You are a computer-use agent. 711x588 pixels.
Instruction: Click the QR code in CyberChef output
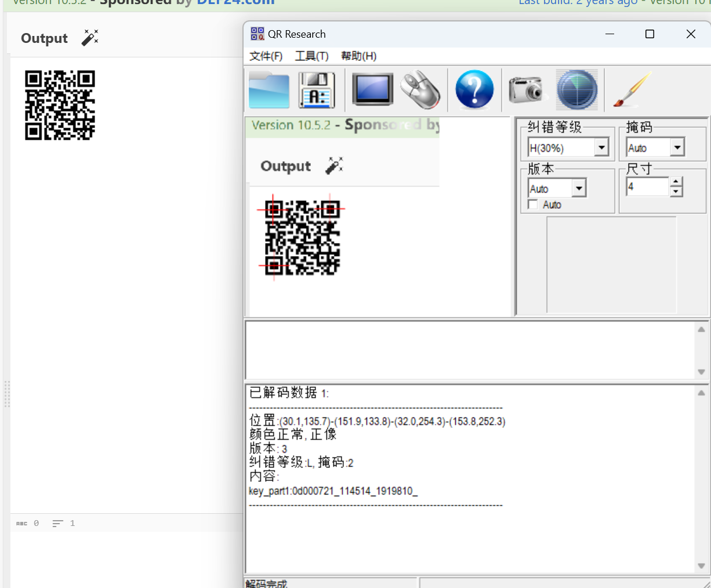point(60,106)
